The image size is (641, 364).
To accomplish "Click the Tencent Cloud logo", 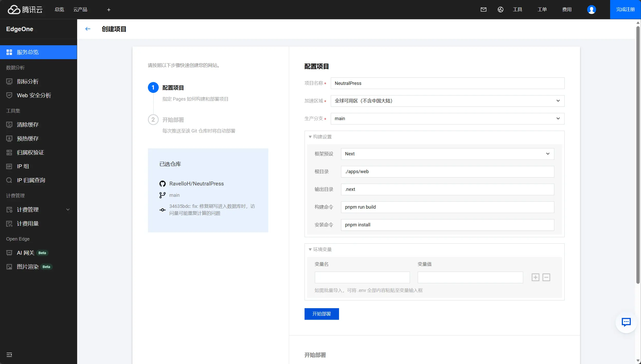I will point(25,10).
